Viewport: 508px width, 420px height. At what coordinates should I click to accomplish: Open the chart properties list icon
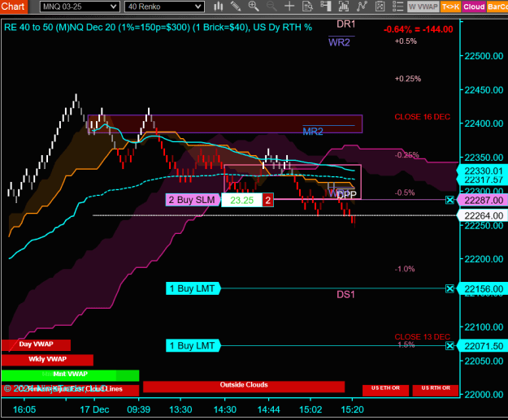point(397,6)
